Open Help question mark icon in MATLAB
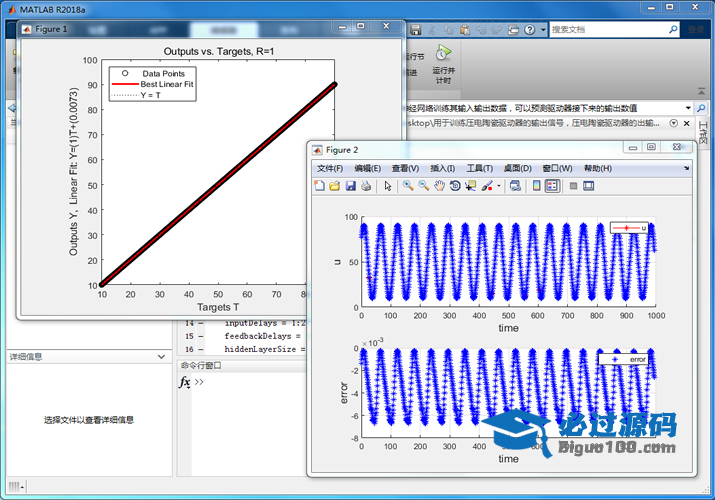 point(529,30)
